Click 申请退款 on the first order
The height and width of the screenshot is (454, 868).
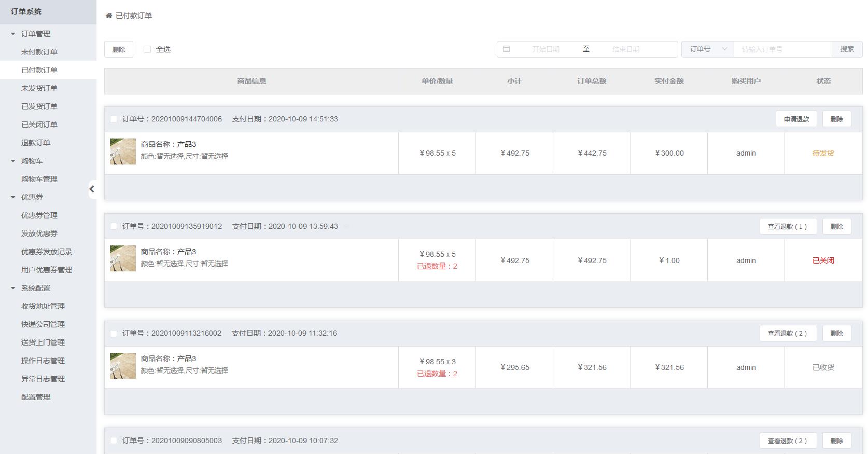(x=796, y=119)
